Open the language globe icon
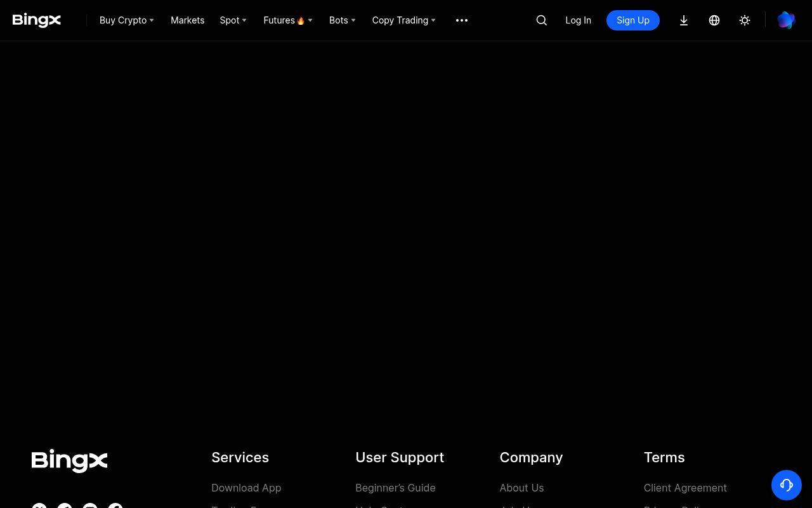This screenshot has height=508, width=812. pyautogui.click(x=714, y=20)
